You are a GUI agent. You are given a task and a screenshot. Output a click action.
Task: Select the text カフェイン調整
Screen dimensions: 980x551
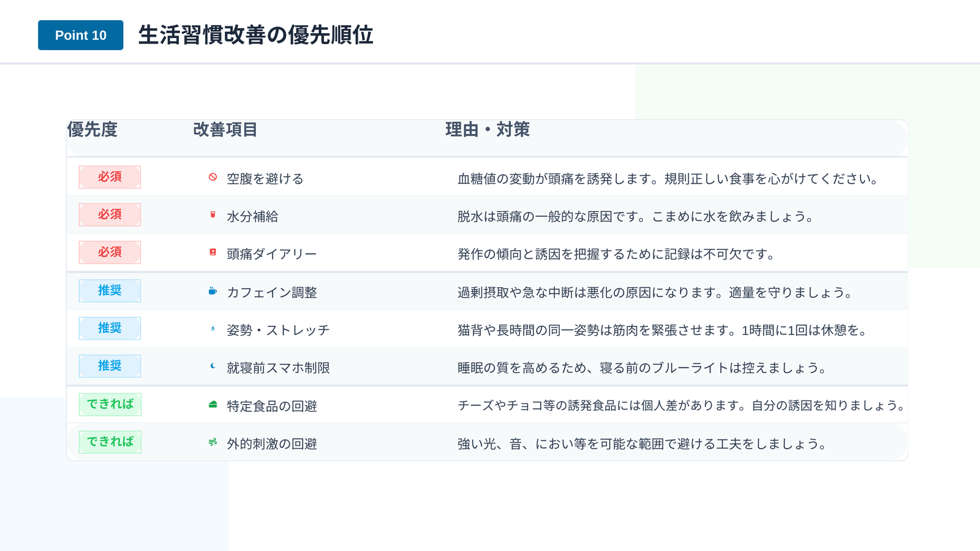tap(272, 293)
